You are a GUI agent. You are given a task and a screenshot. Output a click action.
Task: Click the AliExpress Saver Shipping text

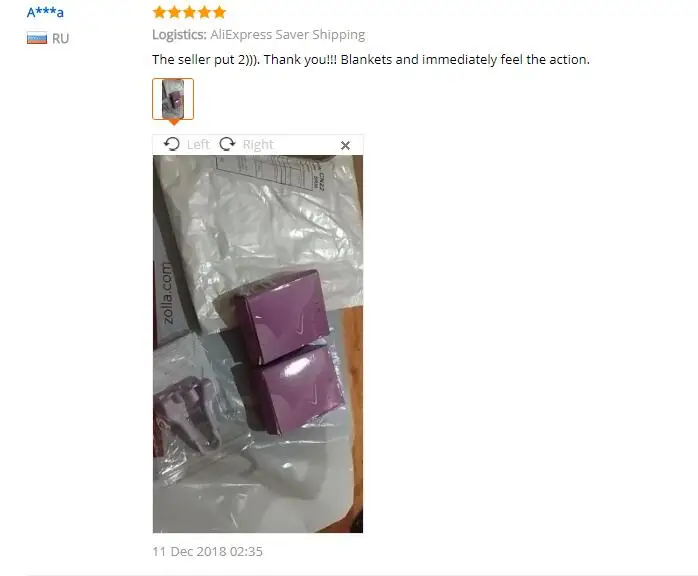coord(288,35)
